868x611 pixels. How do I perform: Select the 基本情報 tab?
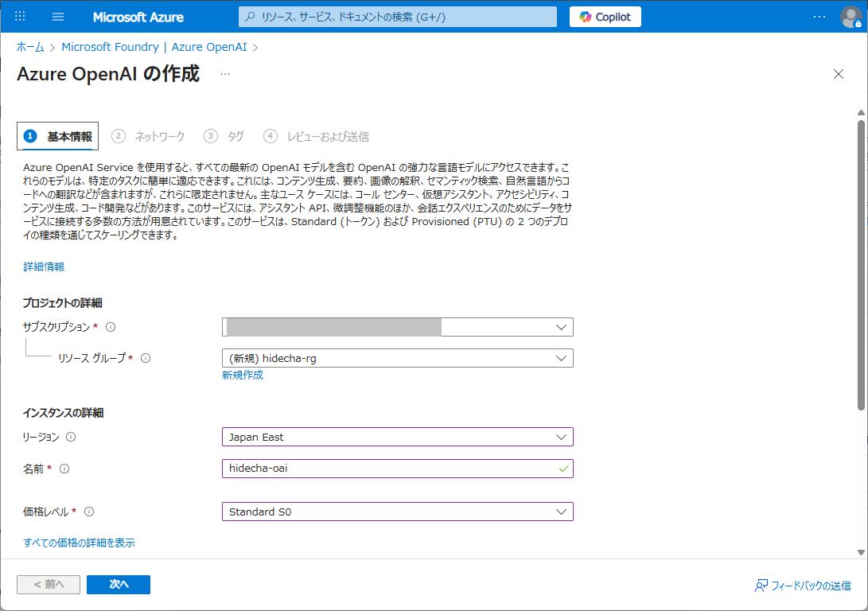(57, 136)
